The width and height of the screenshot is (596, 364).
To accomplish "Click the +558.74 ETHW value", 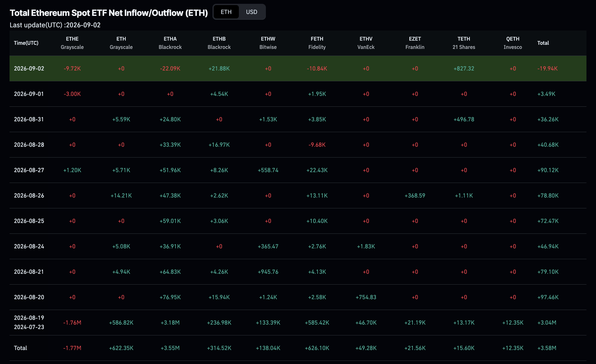I will coord(268,170).
